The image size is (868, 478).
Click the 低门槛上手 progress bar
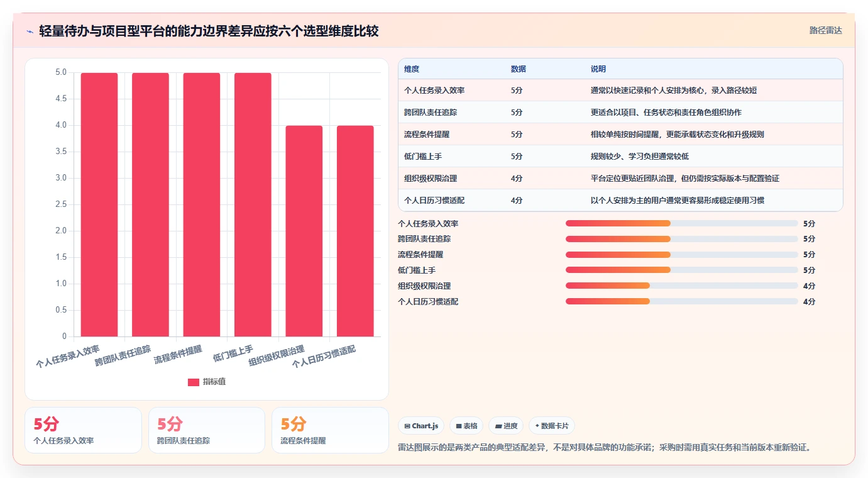682,270
